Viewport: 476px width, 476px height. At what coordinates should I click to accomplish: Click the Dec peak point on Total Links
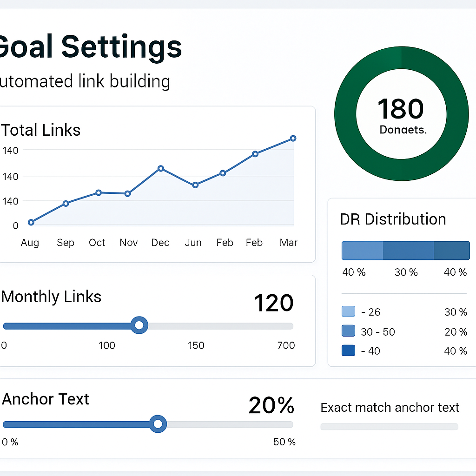[160, 168]
